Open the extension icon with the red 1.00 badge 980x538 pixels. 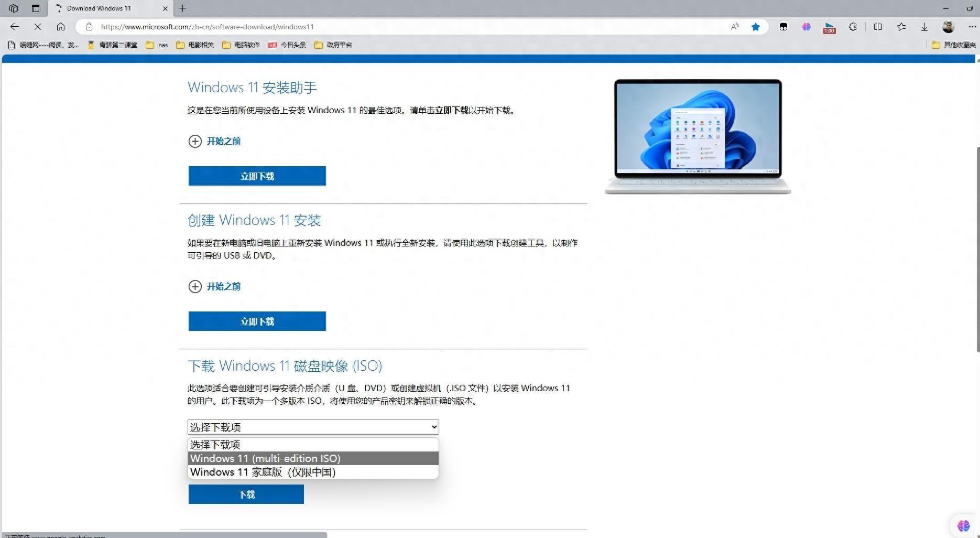tap(829, 28)
